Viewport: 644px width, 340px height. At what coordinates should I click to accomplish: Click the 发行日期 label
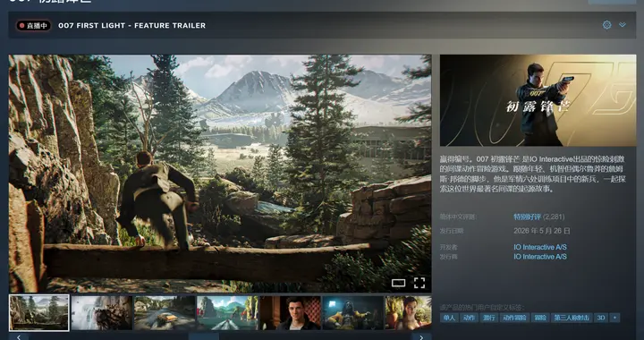(452, 231)
